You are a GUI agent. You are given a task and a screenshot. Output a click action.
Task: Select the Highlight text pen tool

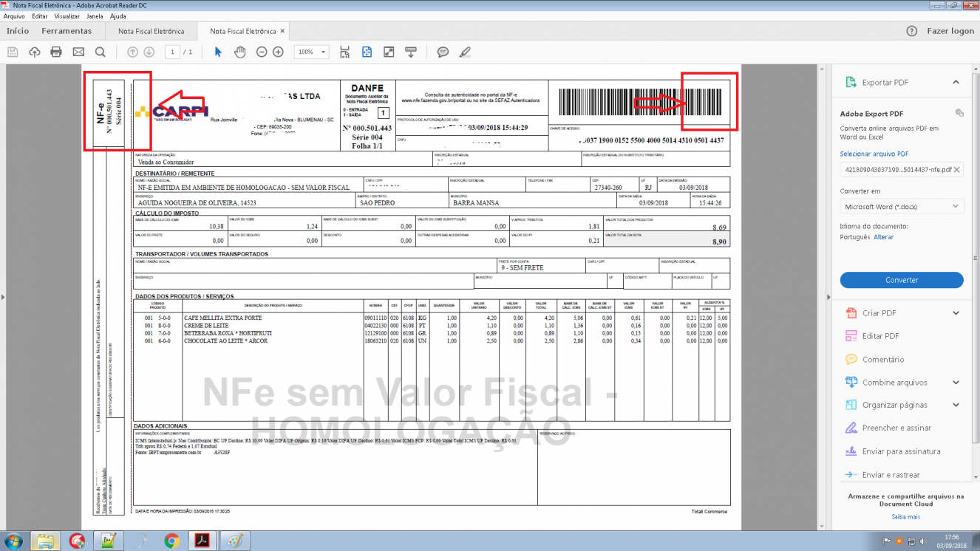[x=464, y=52]
